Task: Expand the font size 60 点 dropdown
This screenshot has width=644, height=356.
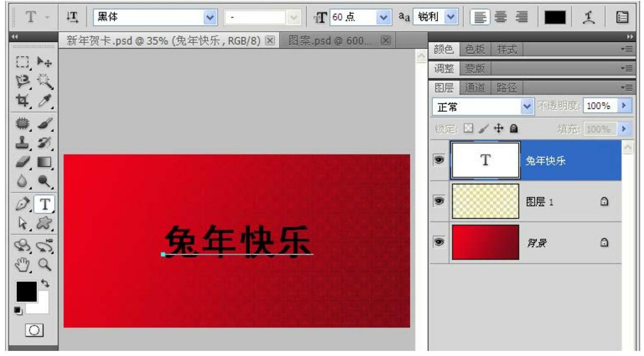Action: [x=384, y=17]
